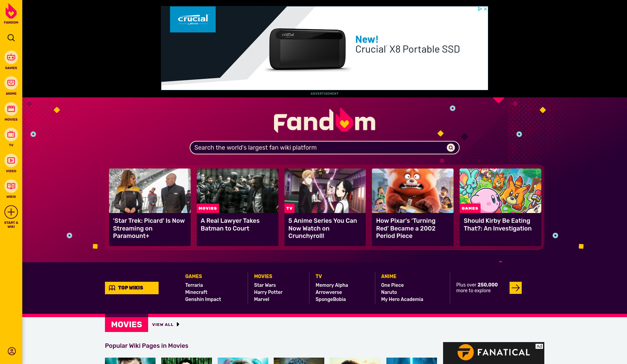Open the Genshin Impact wiki link
This screenshot has width=627, height=364.
[x=203, y=299]
